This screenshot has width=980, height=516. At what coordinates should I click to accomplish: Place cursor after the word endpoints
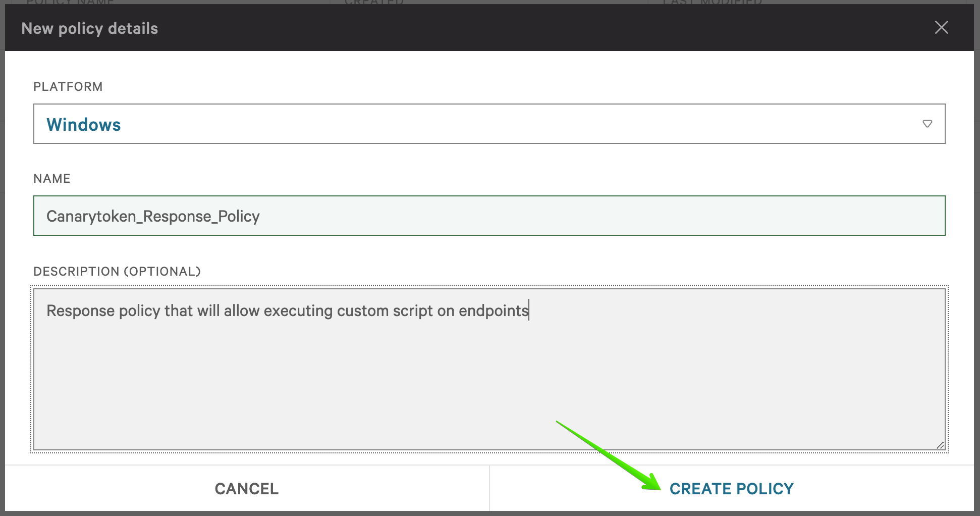point(529,311)
